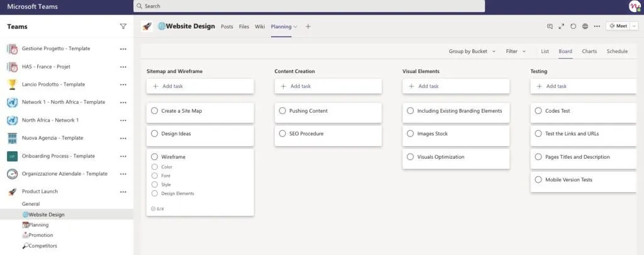Image resolution: width=644 pixels, height=255 pixels.
Task: Switch to the Posts tab
Action: click(x=226, y=26)
